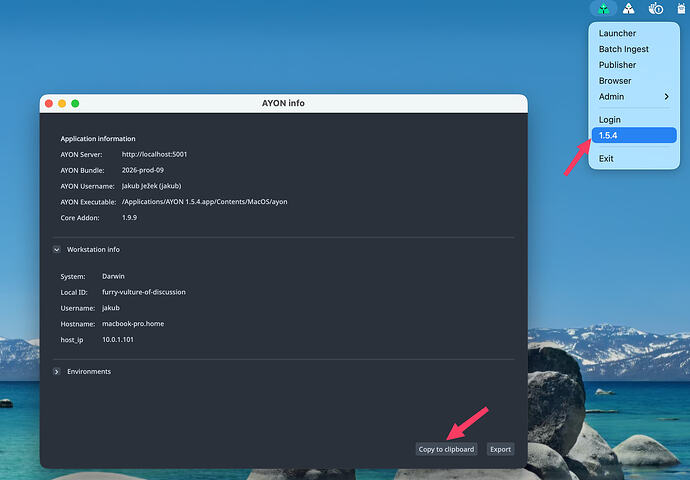Image resolution: width=690 pixels, height=480 pixels.
Task: Open the hand alert icon in menu bar
Action: click(x=655, y=8)
